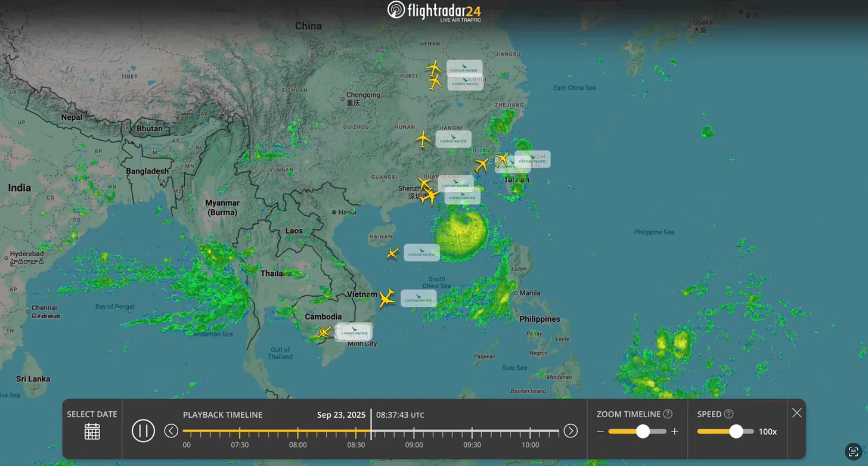
Task: Jump to 09:00 on playback timeline
Action: tap(414, 445)
